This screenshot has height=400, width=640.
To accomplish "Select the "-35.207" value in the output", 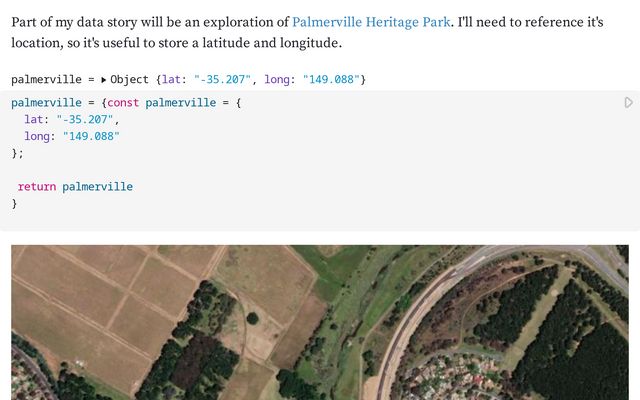I will pos(219,79).
